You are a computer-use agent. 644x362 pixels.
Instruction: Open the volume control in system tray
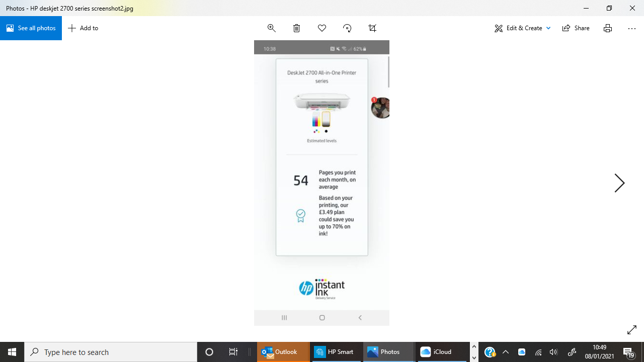point(553,352)
